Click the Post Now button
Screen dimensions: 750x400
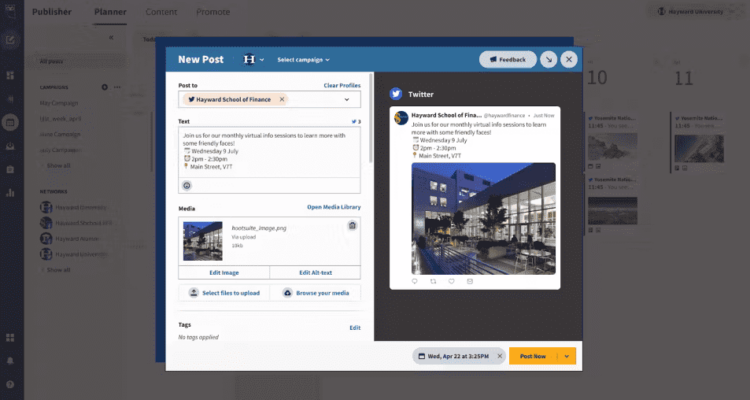pos(533,356)
